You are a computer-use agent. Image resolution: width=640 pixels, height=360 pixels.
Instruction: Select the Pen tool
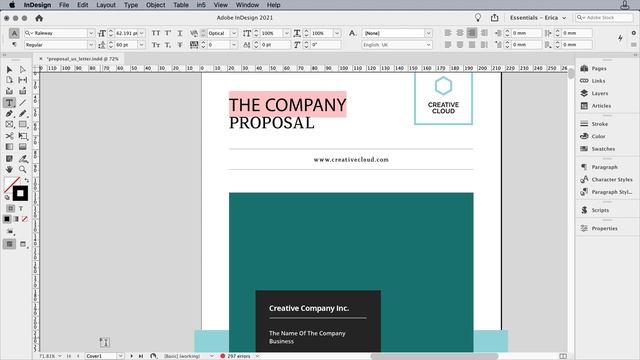pyautogui.click(x=9, y=113)
